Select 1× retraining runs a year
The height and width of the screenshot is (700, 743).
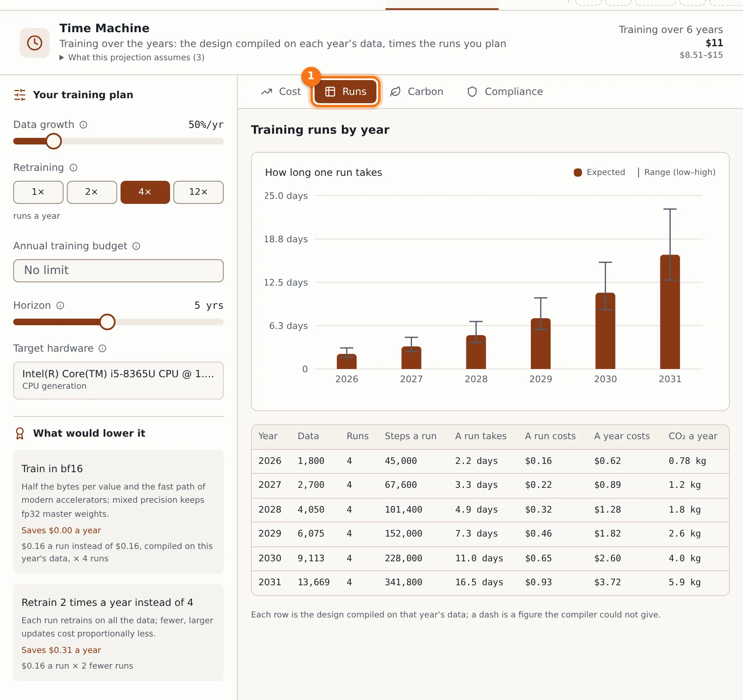coord(38,192)
